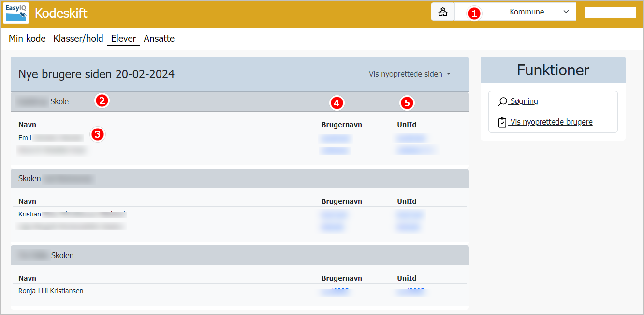Open Brugernavn link in Kristian's row
This screenshot has height=315, width=644.
[334, 215]
